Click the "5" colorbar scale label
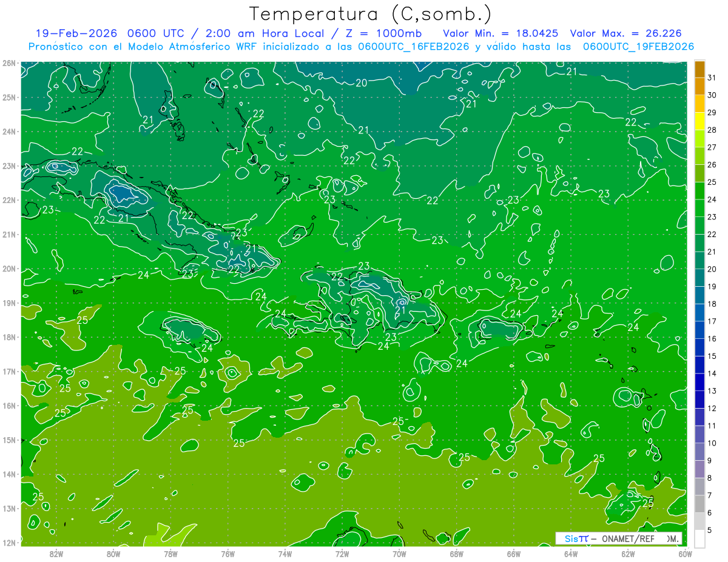This screenshot has width=728, height=562. (710, 530)
